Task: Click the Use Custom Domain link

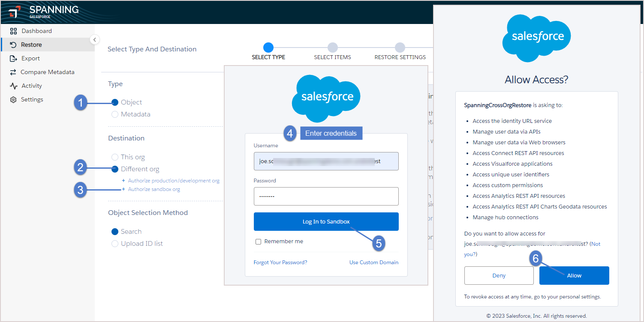Action: [x=374, y=262]
